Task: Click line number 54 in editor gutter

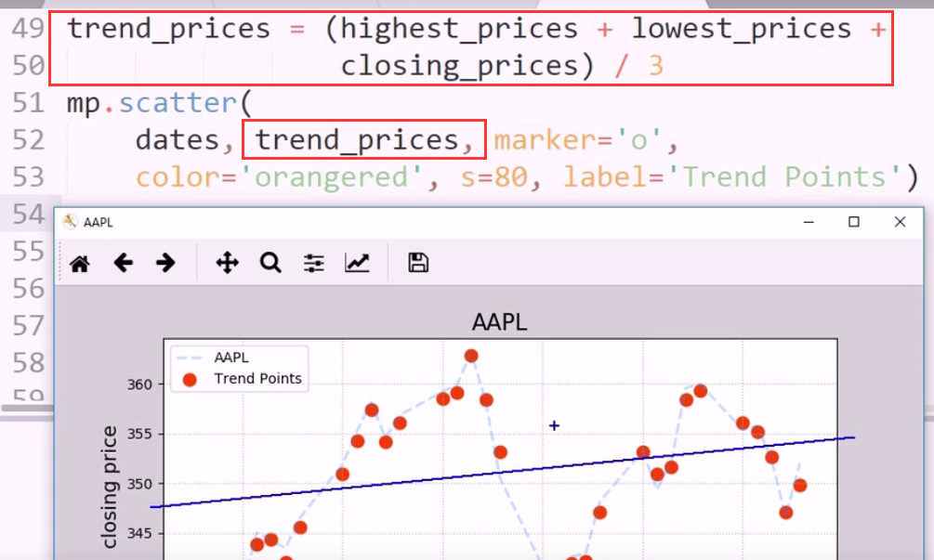Action: (28, 215)
